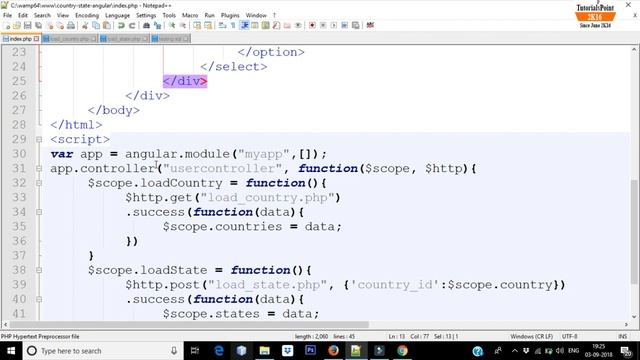Toggle file Monitoring eye icon
This screenshot has height=360, width=640.
(x=298, y=25)
